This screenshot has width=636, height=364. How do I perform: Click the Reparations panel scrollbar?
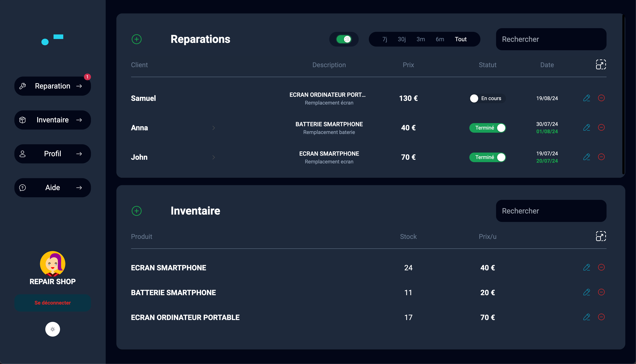coord(624,95)
